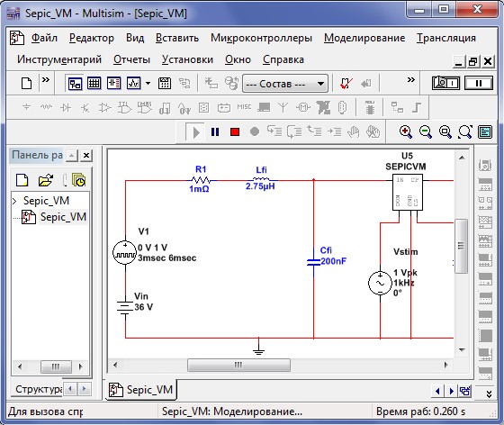Open the Grapher view icon
Screen dimensions: 504x425
click(133, 84)
